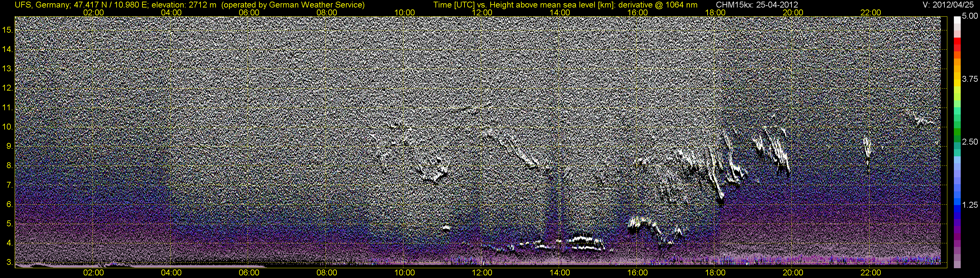Click "20:00" on the lower time axis
Image resolution: width=980 pixels, height=278 pixels.
793,273
